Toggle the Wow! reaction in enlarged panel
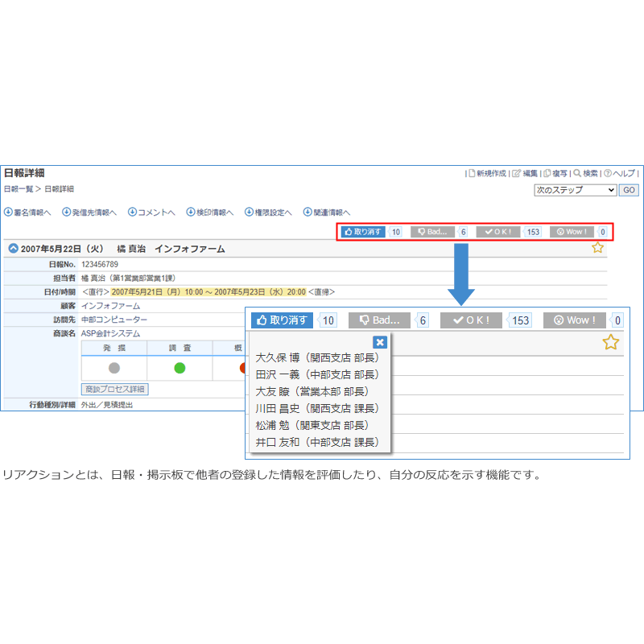The width and height of the screenshot is (644, 644). [x=575, y=320]
